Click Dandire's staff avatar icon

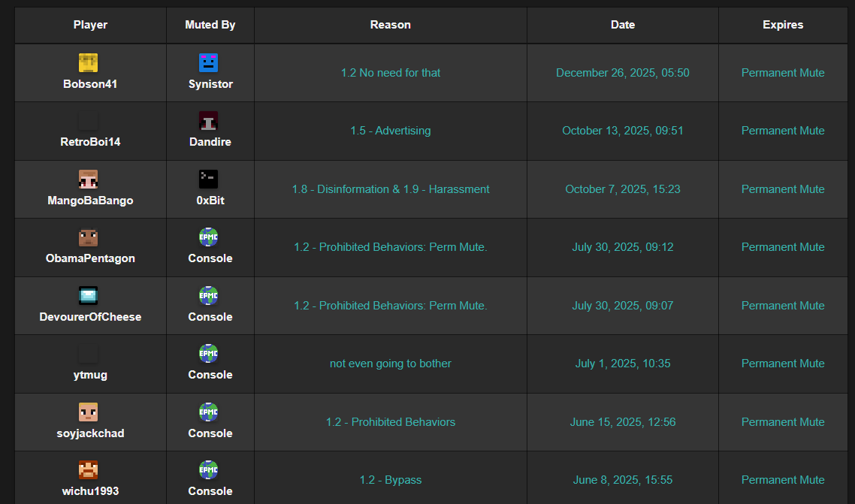(x=209, y=121)
